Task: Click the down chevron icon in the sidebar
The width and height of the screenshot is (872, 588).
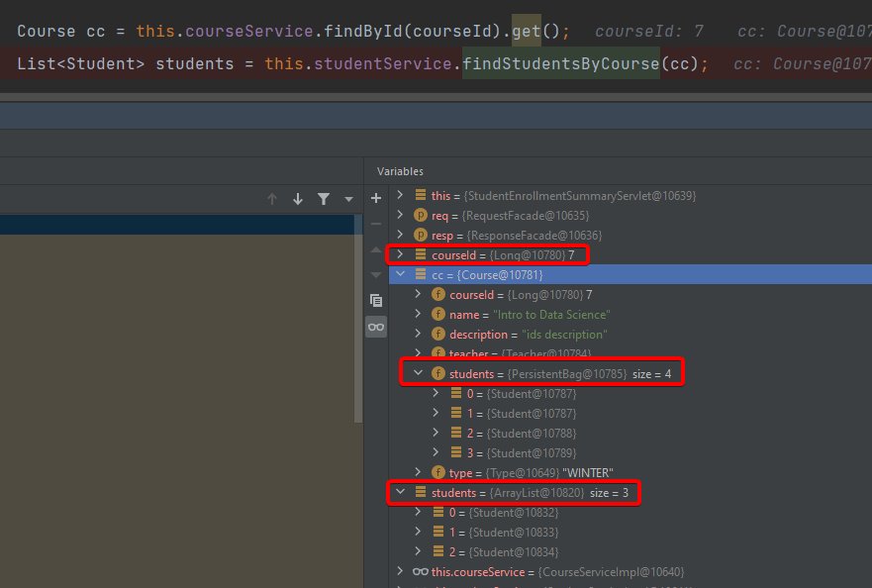Action: [x=374, y=274]
